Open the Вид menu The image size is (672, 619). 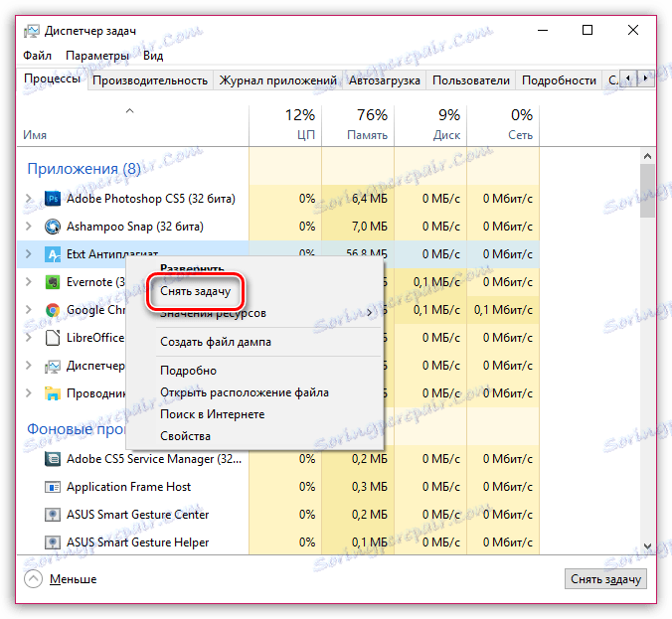[153, 56]
